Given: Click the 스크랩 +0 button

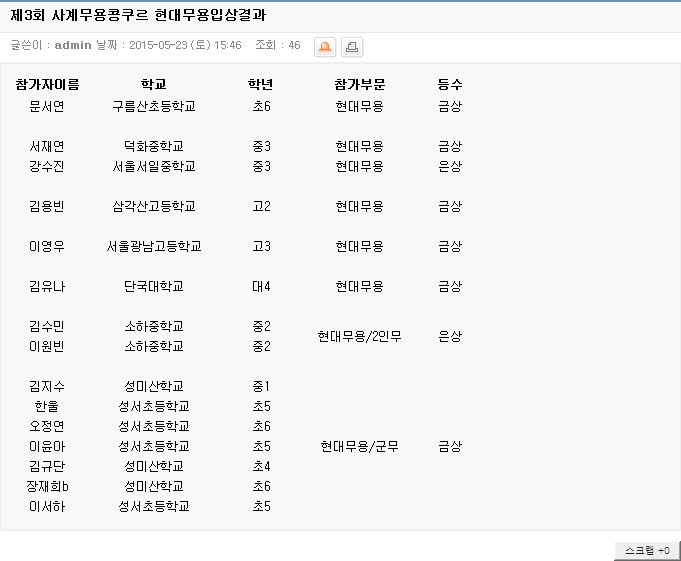Looking at the screenshot, I should 647,551.
